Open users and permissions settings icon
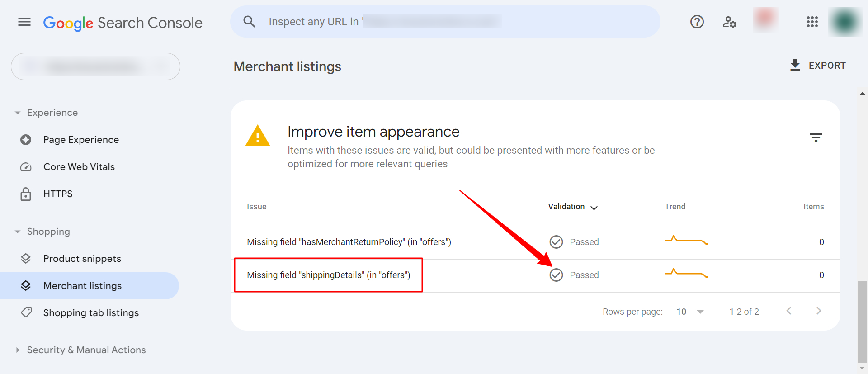 pos(729,22)
